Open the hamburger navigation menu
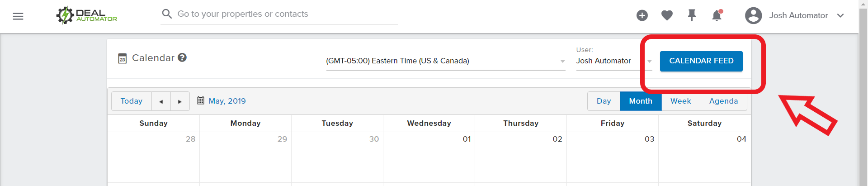The width and height of the screenshot is (868, 186). [18, 16]
